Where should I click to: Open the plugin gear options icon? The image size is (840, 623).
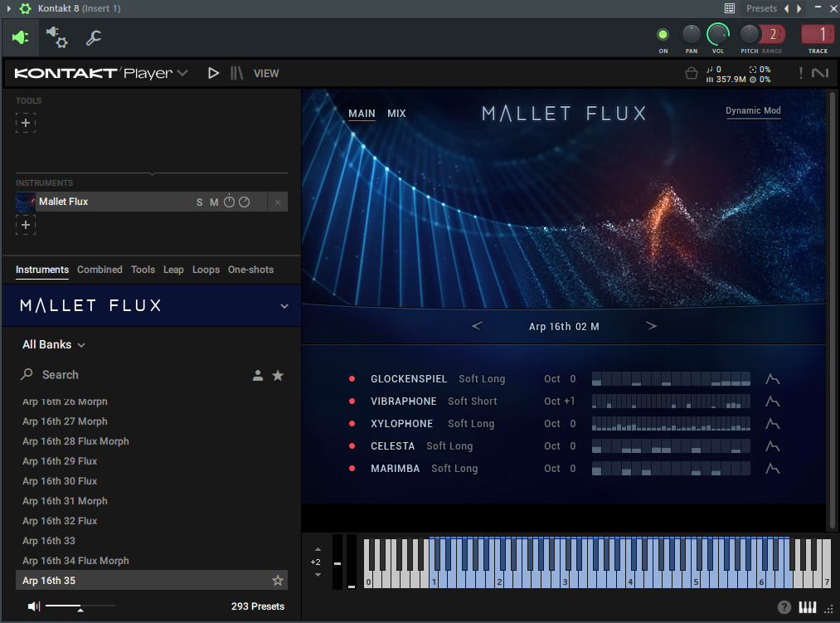56,37
